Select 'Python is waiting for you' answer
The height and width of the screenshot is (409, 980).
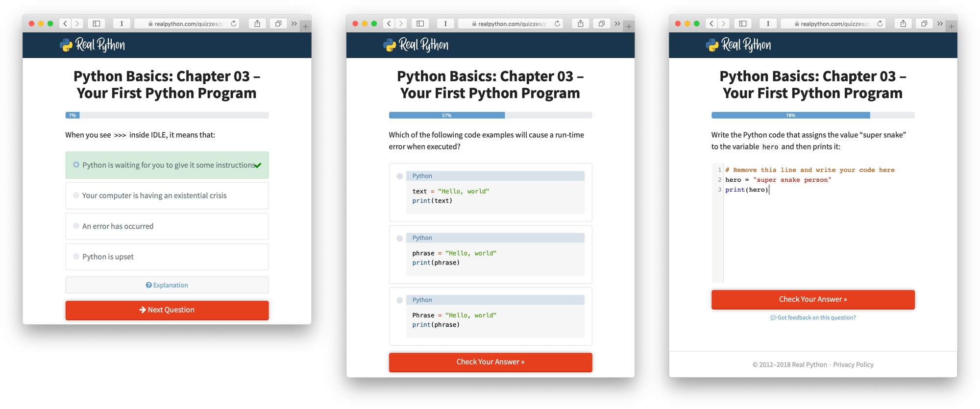[167, 165]
